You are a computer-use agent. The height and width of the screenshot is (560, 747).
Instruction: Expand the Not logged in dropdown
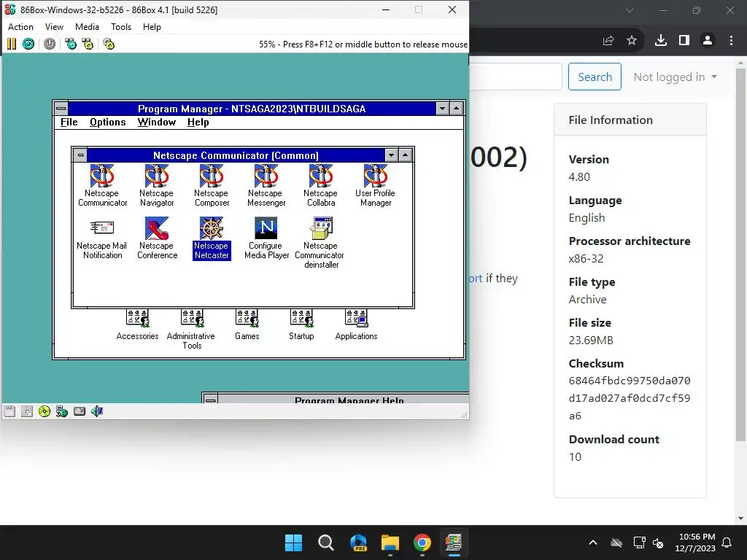(675, 77)
